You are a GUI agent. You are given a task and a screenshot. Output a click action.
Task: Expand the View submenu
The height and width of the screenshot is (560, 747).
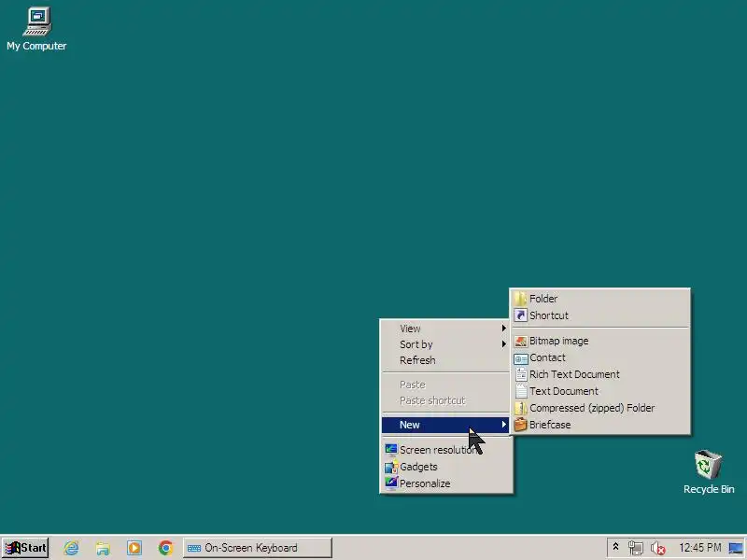(446, 329)
